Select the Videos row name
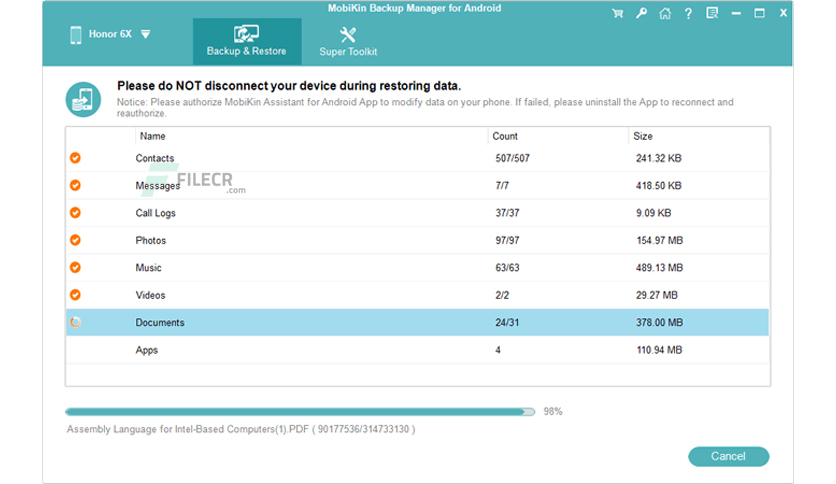 tap(150, 295)
